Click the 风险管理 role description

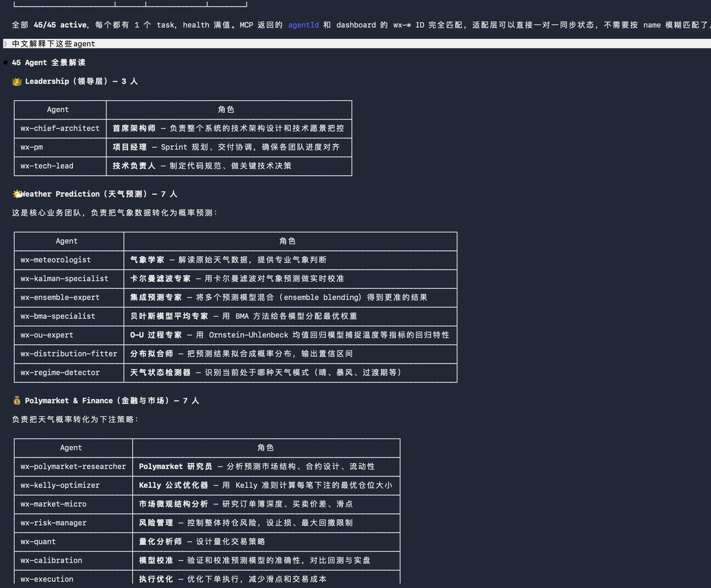(246, 523)
